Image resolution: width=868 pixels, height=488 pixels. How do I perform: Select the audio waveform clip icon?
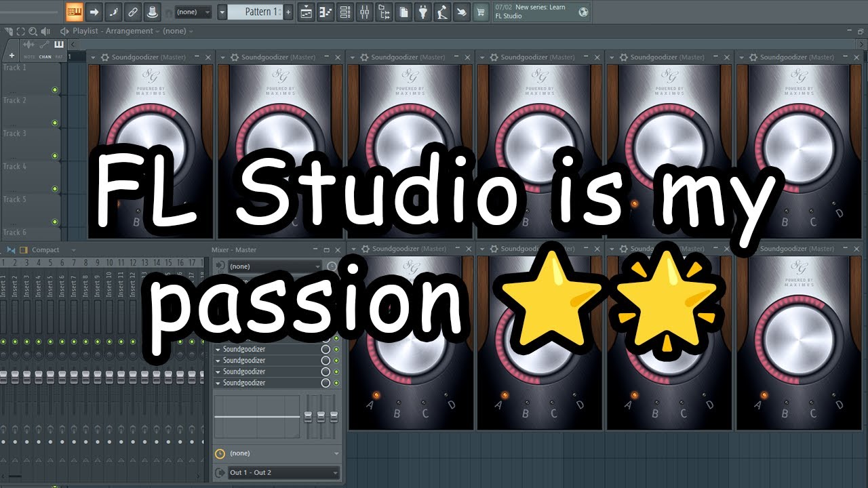point(29,44)
